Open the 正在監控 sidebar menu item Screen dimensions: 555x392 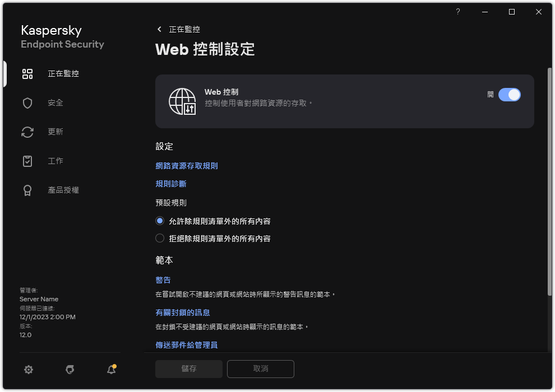click(x=63, y=74)
